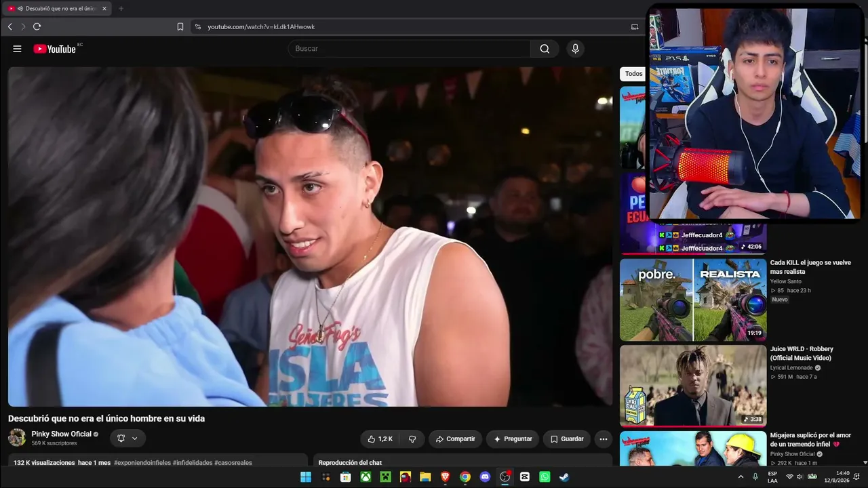Open Xbox app from taskbar
Image resolution: width=868 pixels, height=488 pixels.
pos(366,477)
